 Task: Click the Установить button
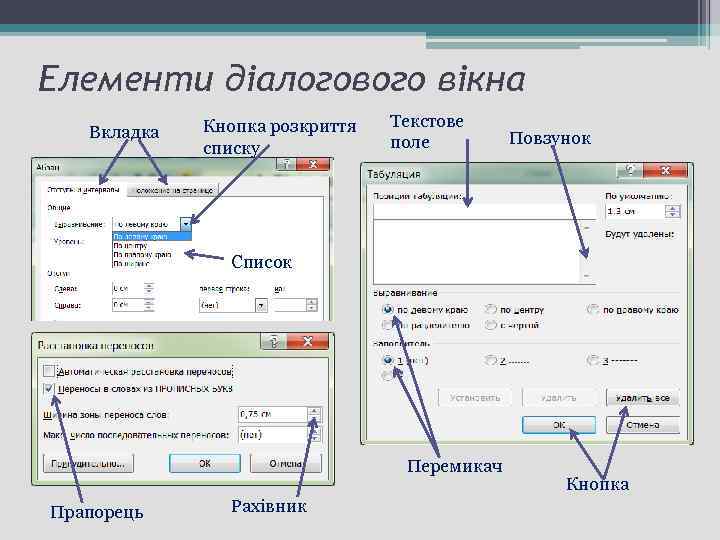click(x=475, y=398)
